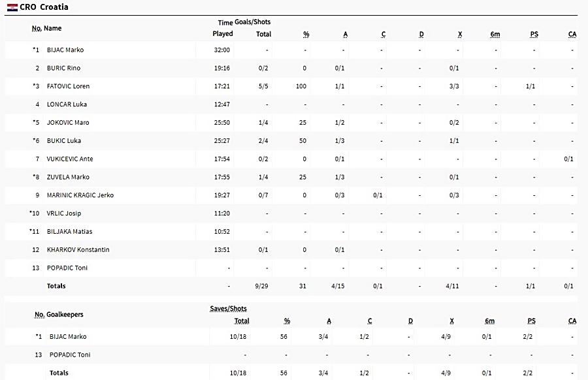Click the CRO Croatia team heading
Screen dimensions: 588x380
click(44, 7)
